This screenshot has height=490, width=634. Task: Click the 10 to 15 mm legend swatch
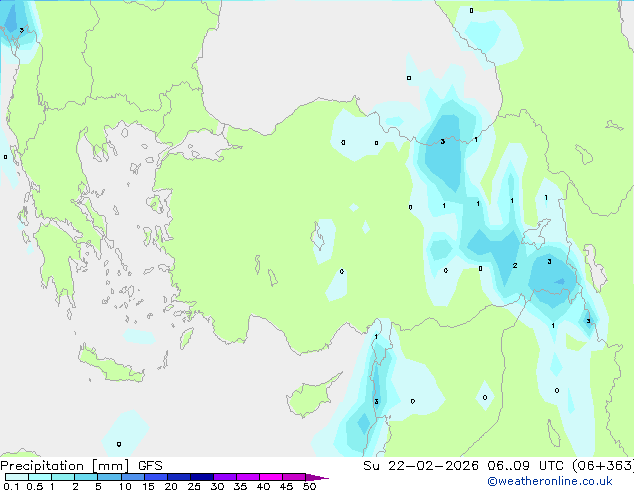[132, 477]
